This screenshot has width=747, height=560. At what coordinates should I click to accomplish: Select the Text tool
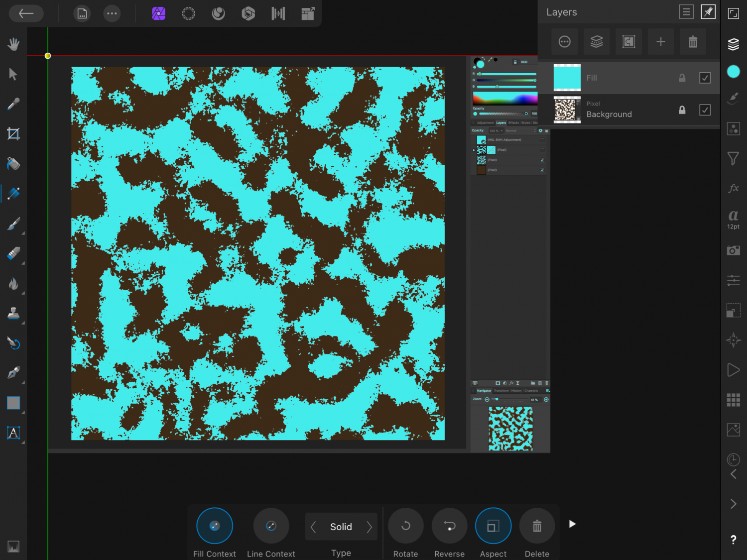click(x=13, y=433)
